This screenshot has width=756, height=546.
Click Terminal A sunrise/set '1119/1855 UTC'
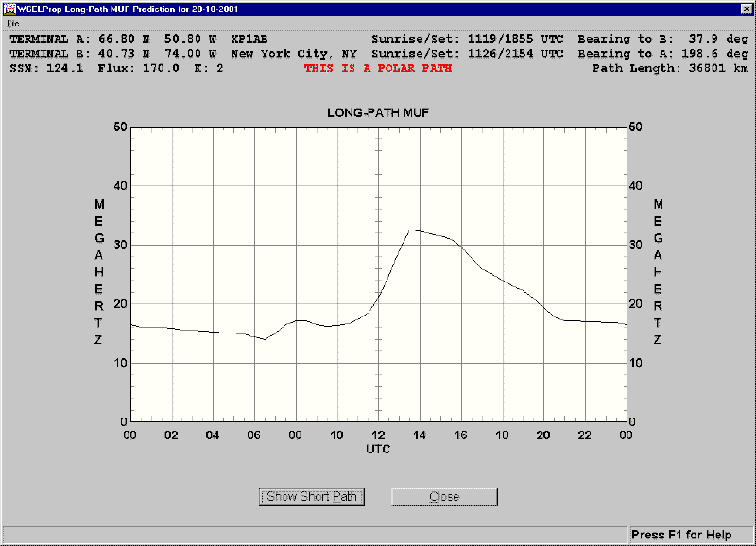515,39
